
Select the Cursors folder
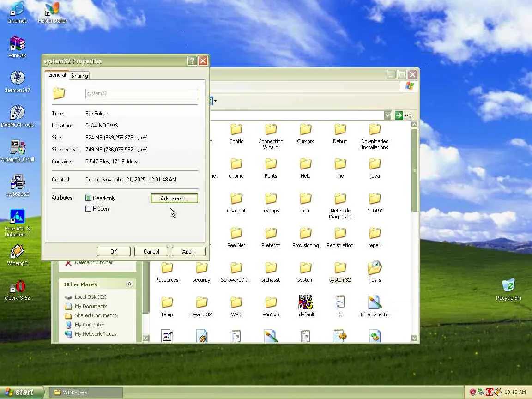tap(305, 134)
